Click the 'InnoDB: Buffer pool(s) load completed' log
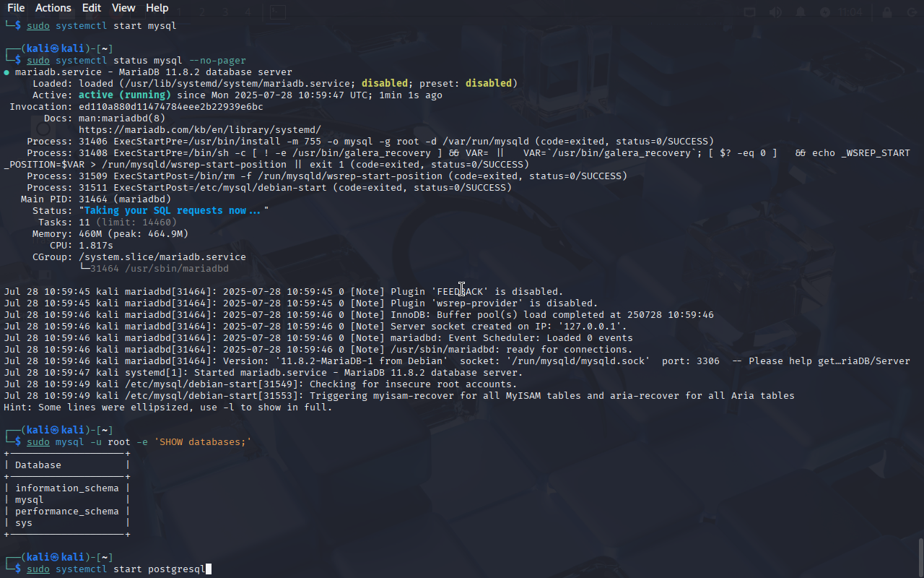Viewport: 924px width, 578px height. tap(359, 315)
